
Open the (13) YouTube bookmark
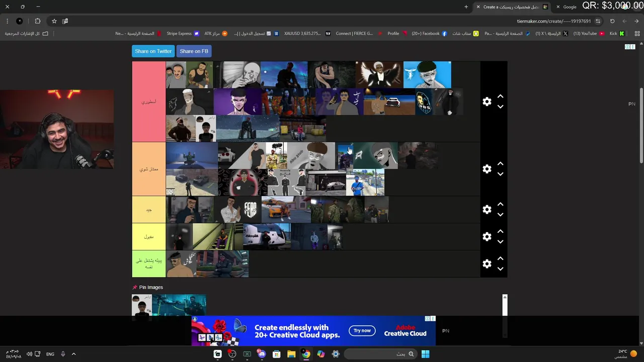(x=589, y=34)
